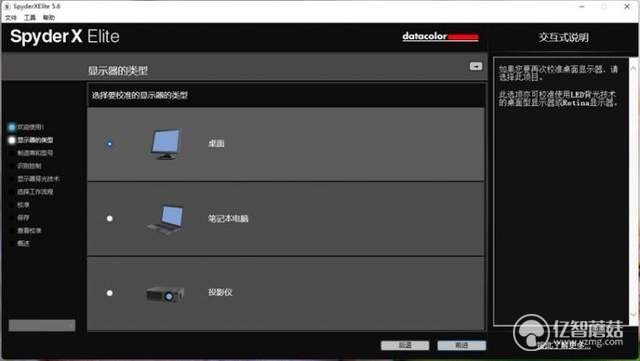Image resolution: width=640 pixels, height=361 pixels.
Task: Click the SpyderX Elite window title icon
Action: 7,7
